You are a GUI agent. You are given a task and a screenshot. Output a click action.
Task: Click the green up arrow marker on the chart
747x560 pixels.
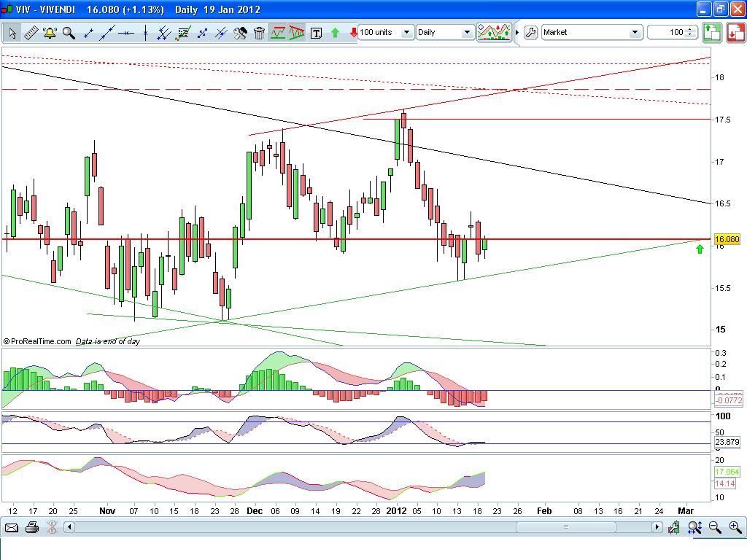tap(700, 249)
